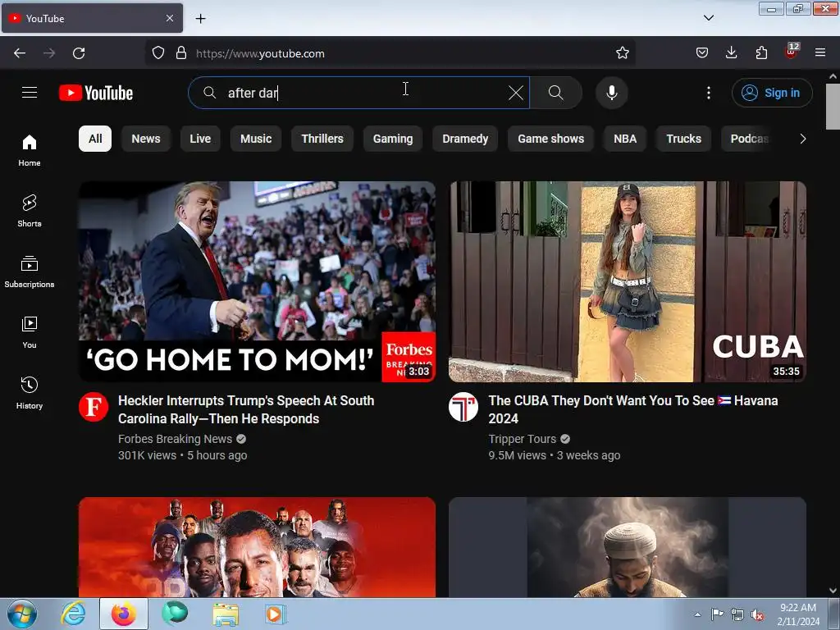Close the YouTube tab
The height and width of the screenshot is (630, 840).
(x=170, y=18)
